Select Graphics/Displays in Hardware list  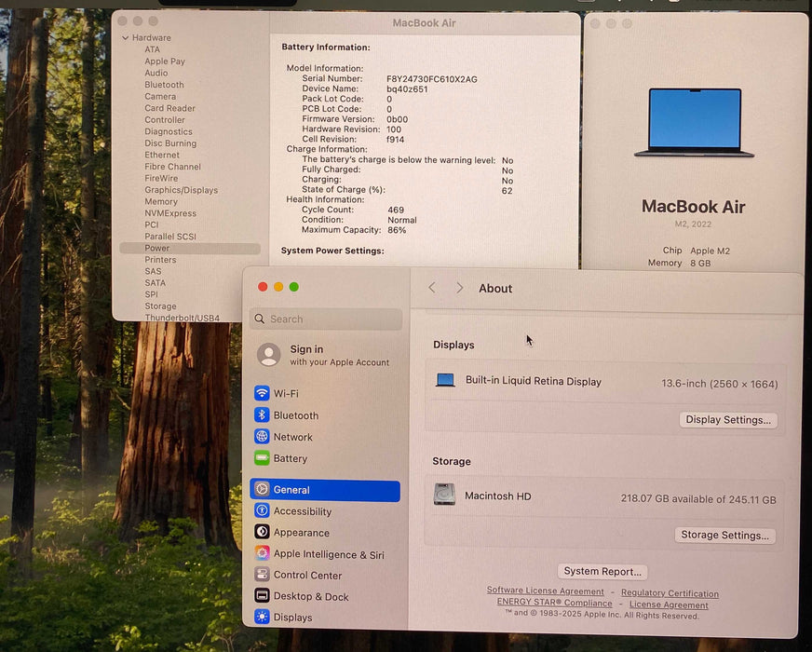(182, 190)
